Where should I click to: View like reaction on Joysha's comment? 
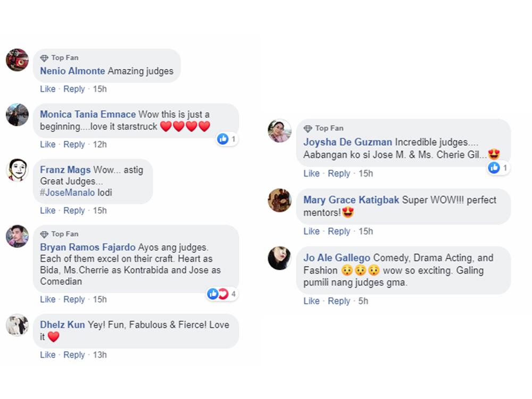pyautogui.click(x=498, y=168)
